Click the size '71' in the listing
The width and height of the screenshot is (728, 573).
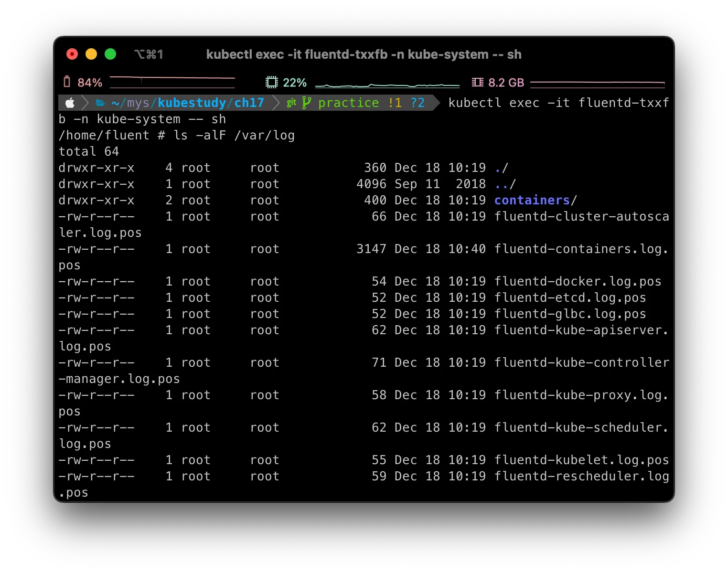pos(379,362)
